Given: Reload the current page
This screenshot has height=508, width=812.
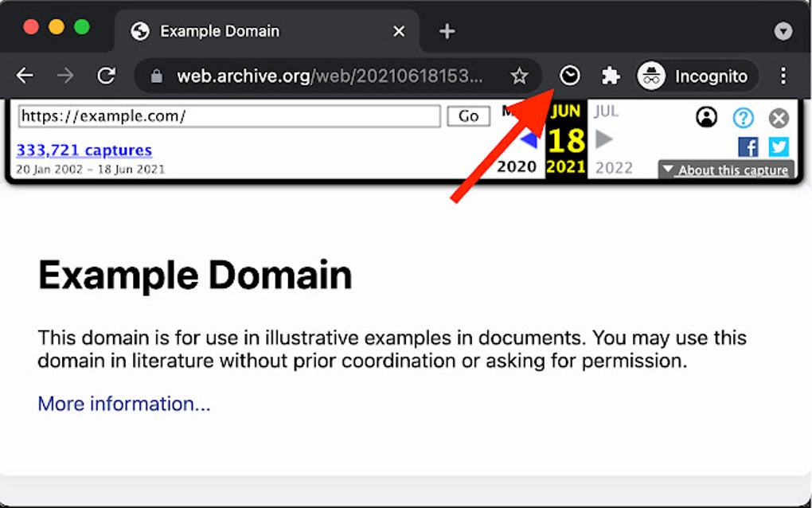Looking at the screenshot, I should pyautogui.click(x=107, y=76).
